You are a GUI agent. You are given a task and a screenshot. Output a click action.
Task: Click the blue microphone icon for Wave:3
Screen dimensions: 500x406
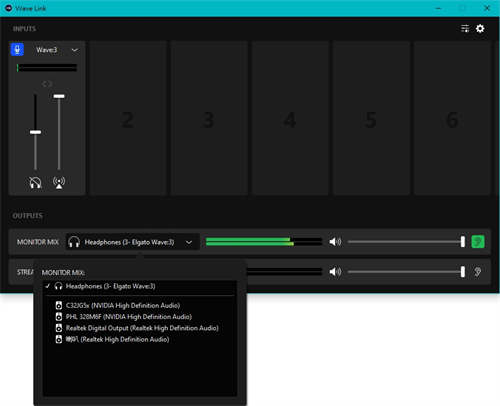click(x=17, y=50)
